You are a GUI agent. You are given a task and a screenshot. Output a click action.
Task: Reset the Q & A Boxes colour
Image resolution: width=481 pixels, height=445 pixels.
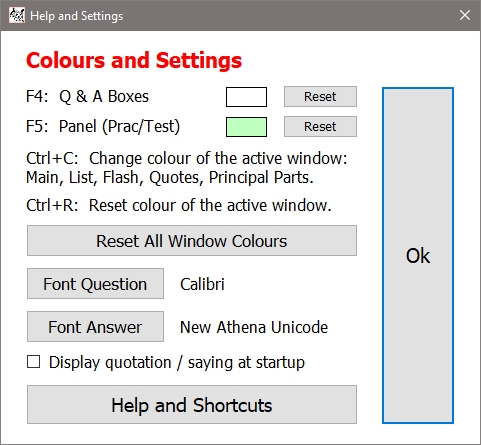click(320, 97)
